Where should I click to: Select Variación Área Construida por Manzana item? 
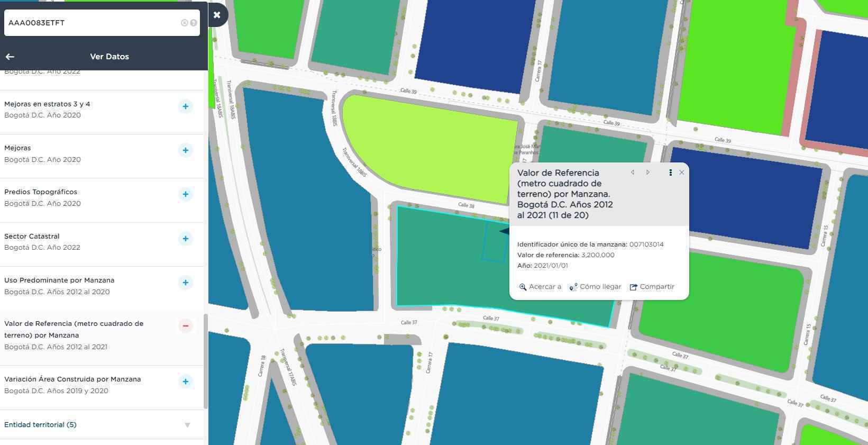72,379
